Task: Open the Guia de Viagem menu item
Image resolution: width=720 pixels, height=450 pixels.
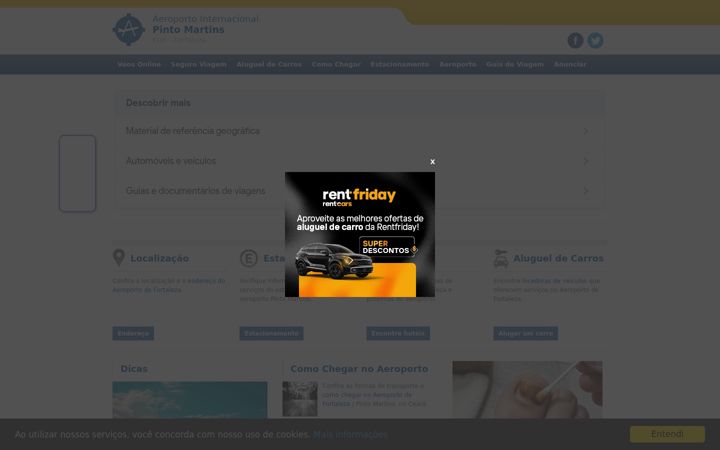Action: (x=515, y=64)
